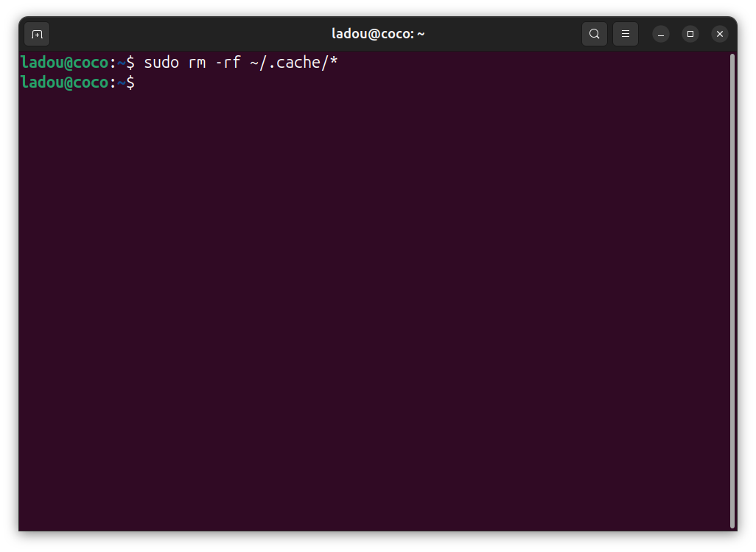The width and height of the screenshot is (756, 552).
Task: Click empty title bar left of the title
Action: 184,34
